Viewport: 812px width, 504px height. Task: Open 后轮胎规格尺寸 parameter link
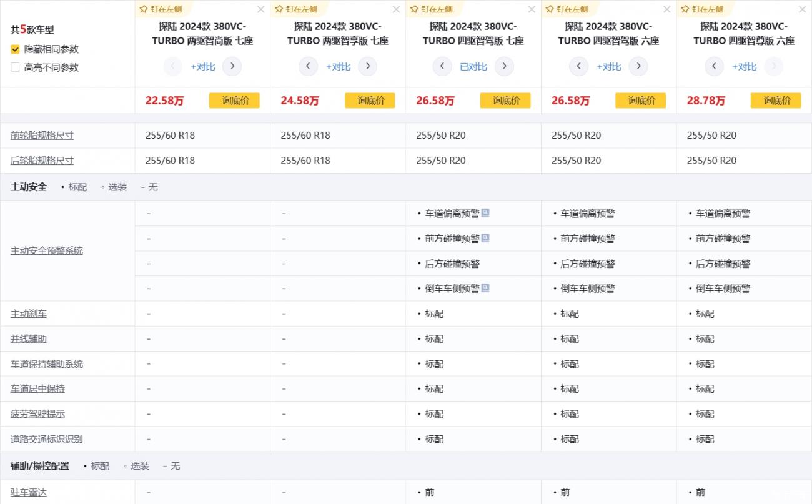click(42, 161)
